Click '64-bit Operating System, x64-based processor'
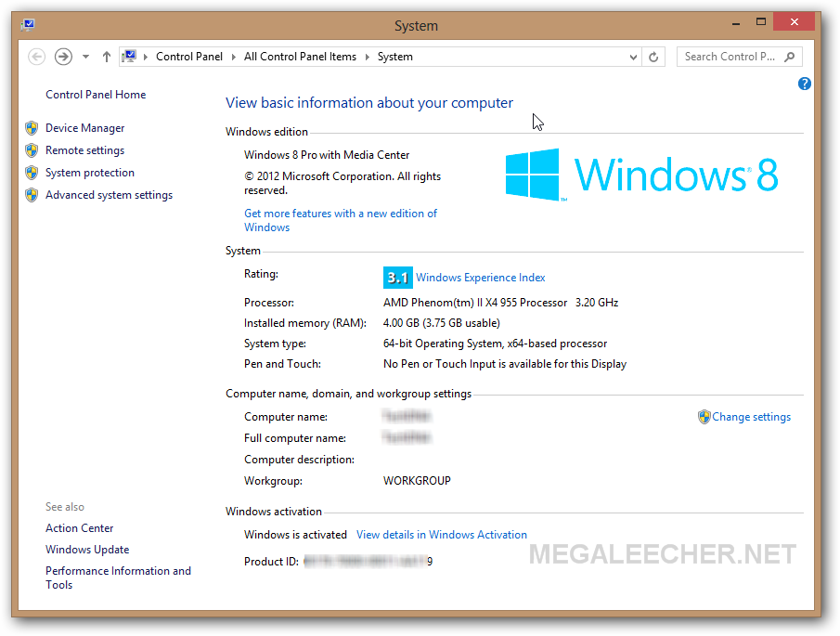Image resolution: width=840 pixels, height=636 pixels. (x=495, y=344)
